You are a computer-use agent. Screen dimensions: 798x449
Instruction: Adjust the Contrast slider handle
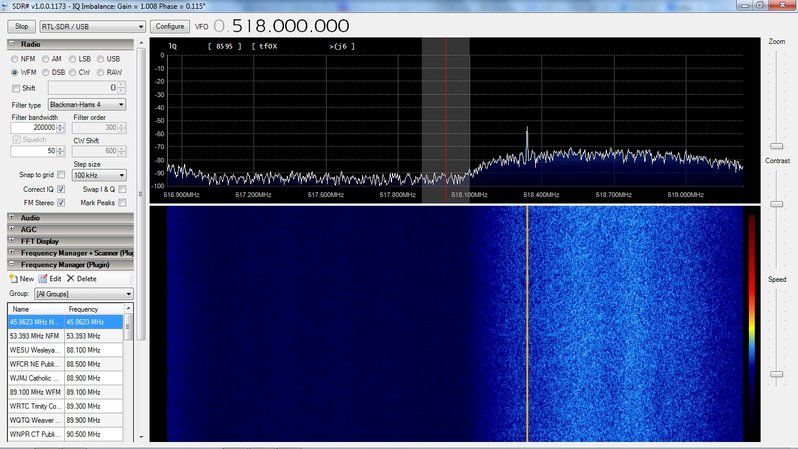(777, 204)
